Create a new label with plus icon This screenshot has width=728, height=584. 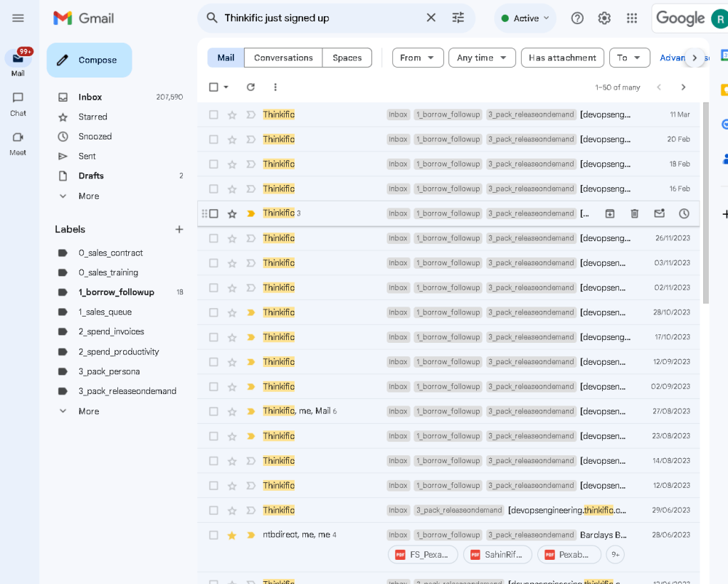(179, 229)
